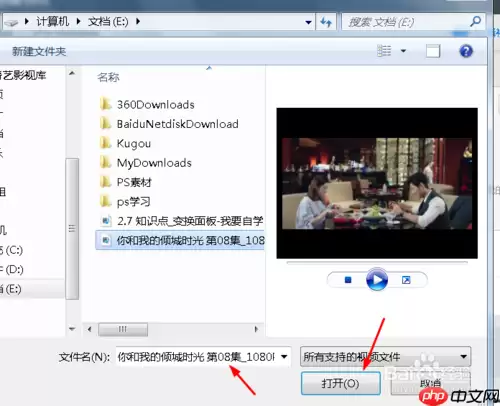
Task: Click the refresh arrows icon by address bar
Action: [x=326, y=22]
